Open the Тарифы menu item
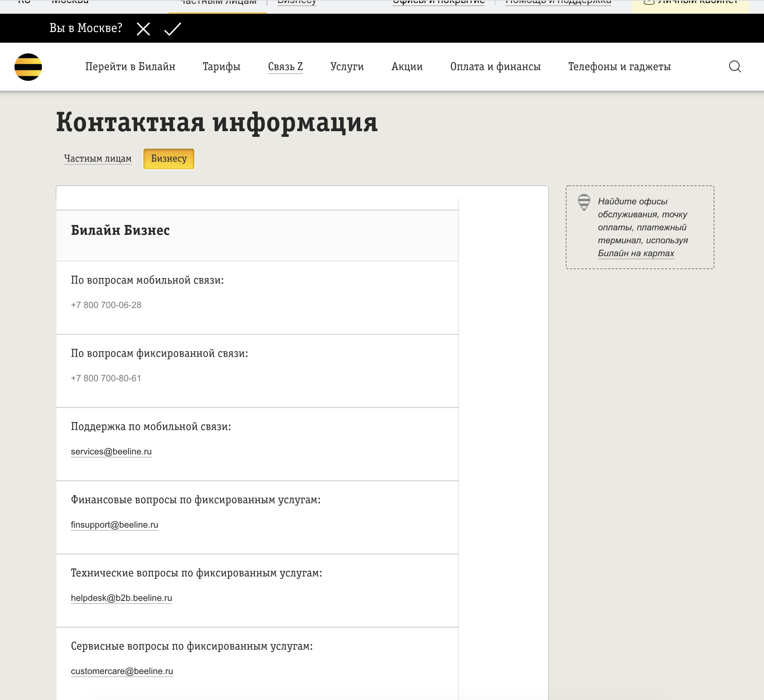Screen dimensions: 764x700 pos(222,67)
